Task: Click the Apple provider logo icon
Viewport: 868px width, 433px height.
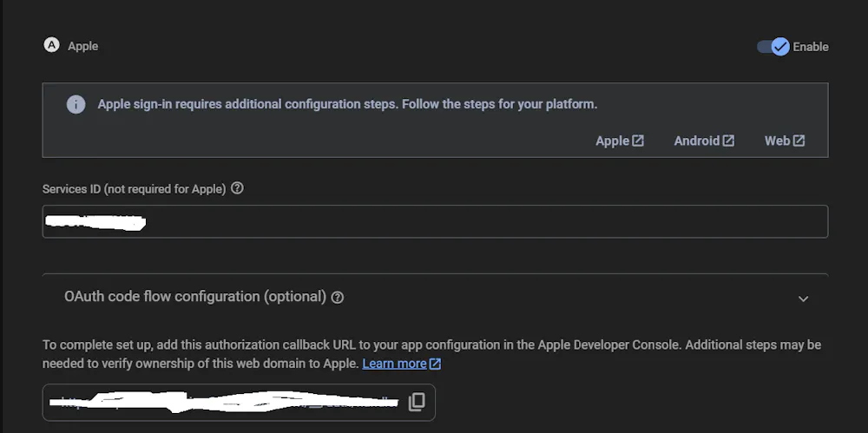Action: 51,45
